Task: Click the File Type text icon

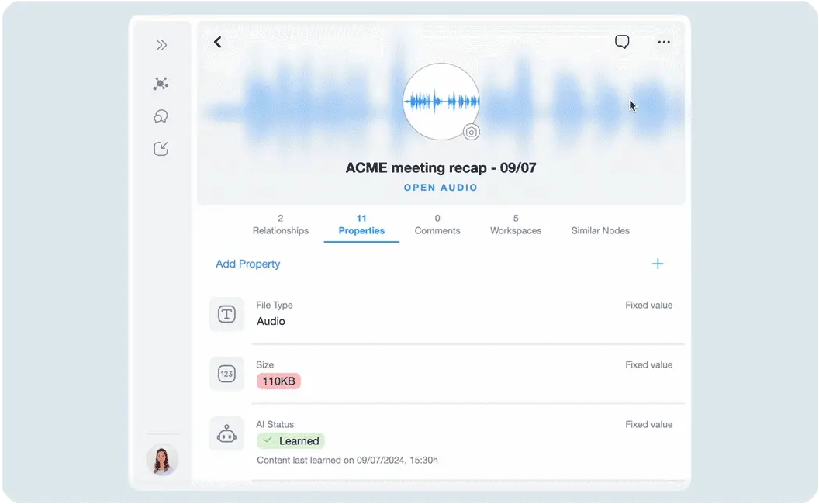Action: (226, 314)
